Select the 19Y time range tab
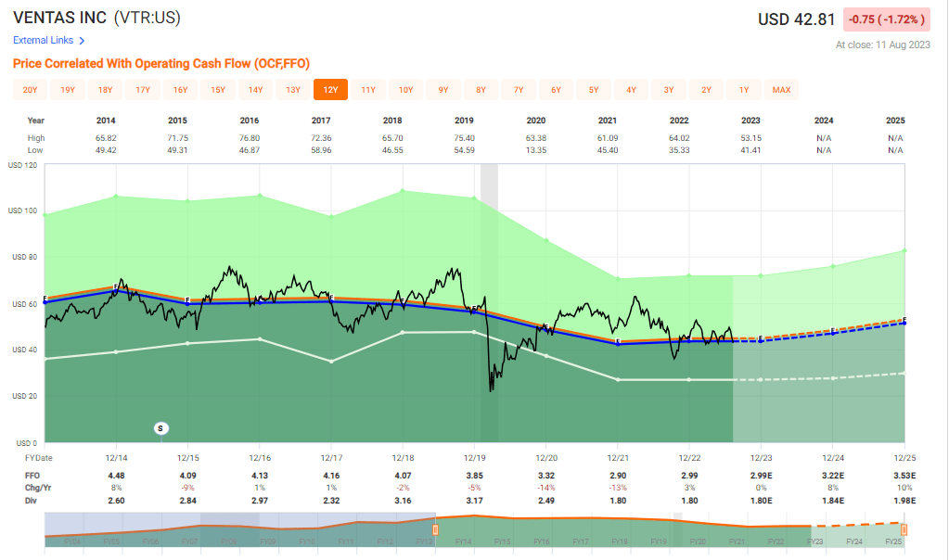 coord(68,90)
